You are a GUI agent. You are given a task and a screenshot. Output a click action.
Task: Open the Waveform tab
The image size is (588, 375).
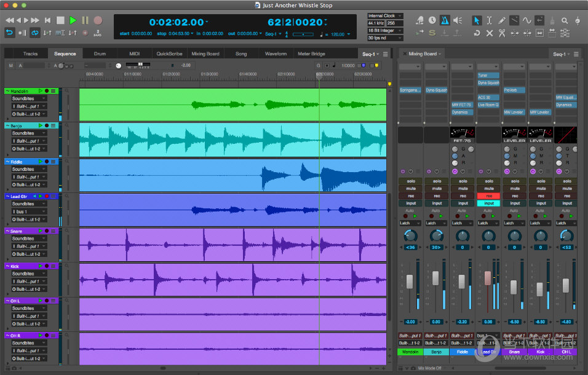pos(276,53)
